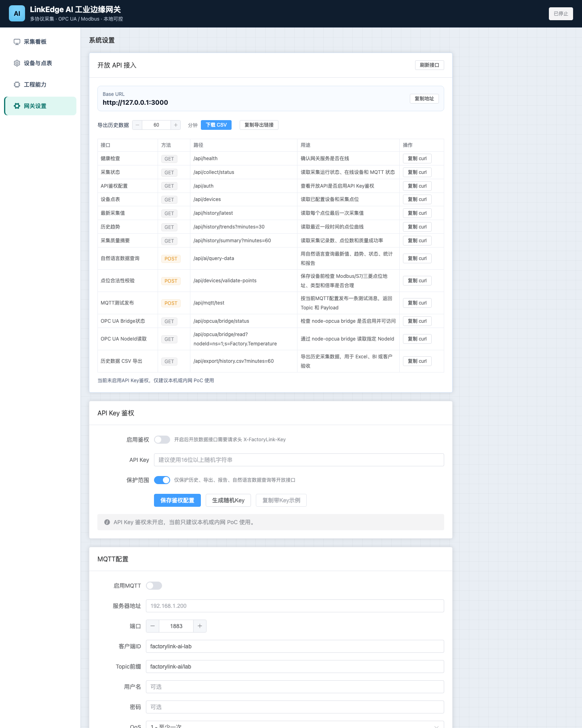
Task: Focus the export minutes field showing 60
Action: tap(156, 125)
